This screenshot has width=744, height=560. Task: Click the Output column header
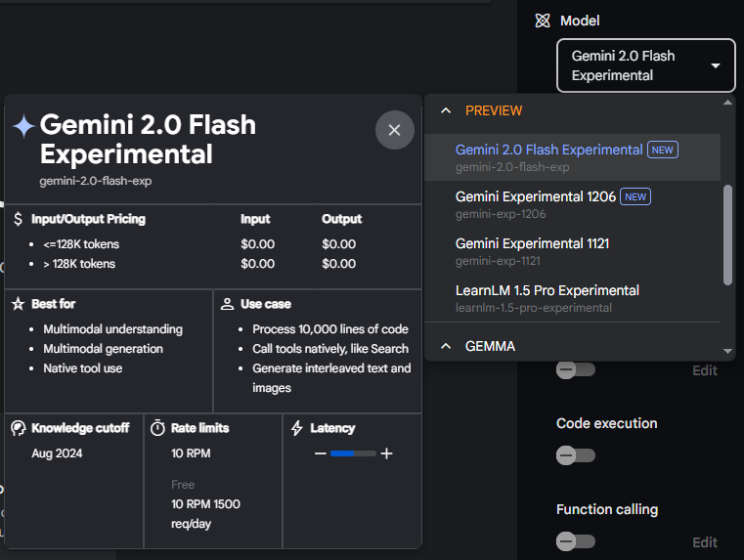341,219
